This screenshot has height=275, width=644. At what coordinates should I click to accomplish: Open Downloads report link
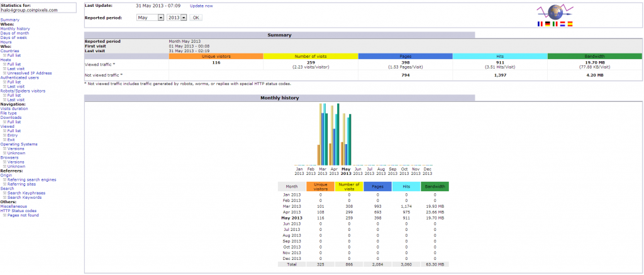pyautogui.click(x=11, y=118)
